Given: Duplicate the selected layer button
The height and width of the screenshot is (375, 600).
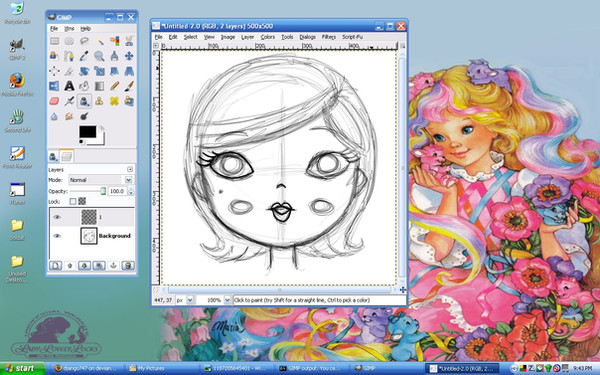Looking at the screenshot, I should (99, 266).
